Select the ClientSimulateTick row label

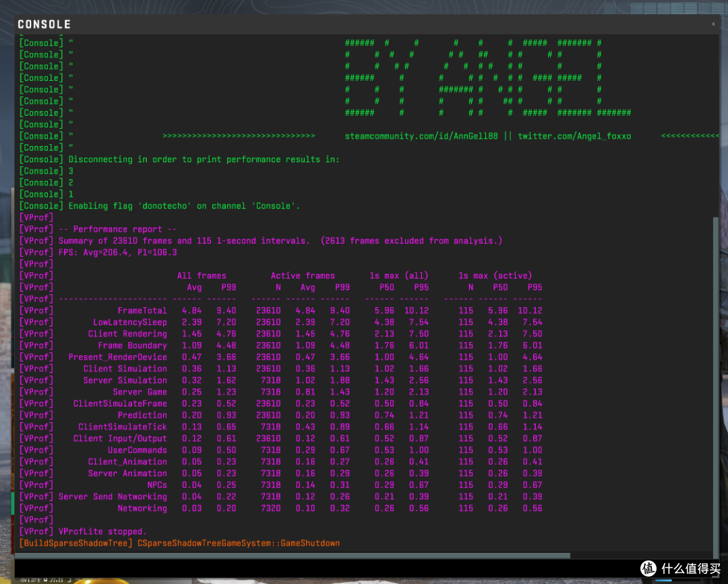[123, 427]
